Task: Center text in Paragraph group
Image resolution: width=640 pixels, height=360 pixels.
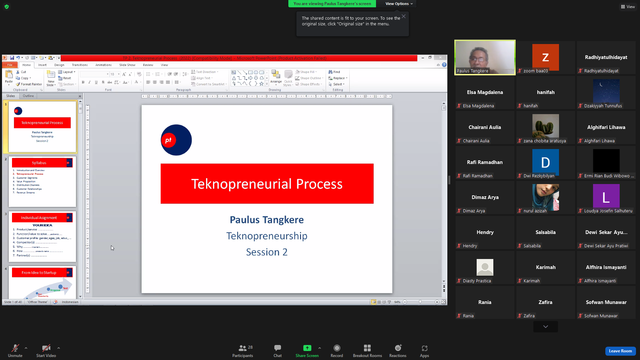Action: [155, 82]
